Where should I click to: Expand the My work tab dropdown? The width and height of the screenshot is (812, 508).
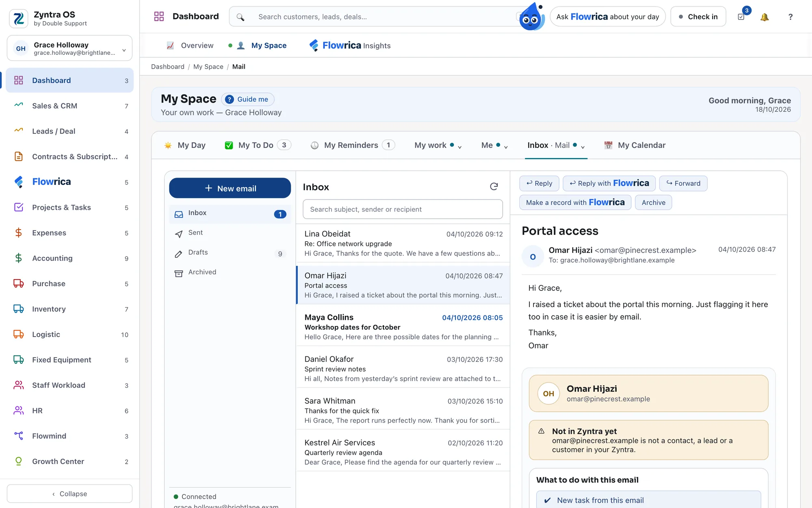tap(460, 147)
